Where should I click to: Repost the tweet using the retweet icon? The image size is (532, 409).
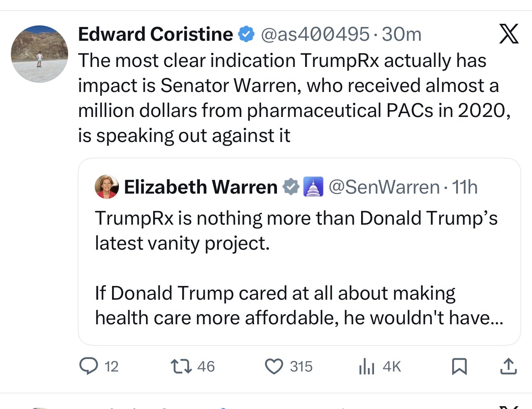181,366
